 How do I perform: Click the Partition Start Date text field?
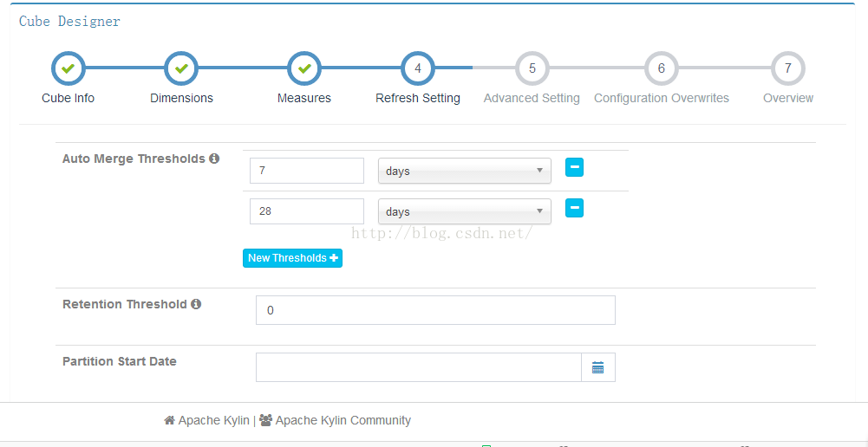pyautogui.click(x=419, y=367)
